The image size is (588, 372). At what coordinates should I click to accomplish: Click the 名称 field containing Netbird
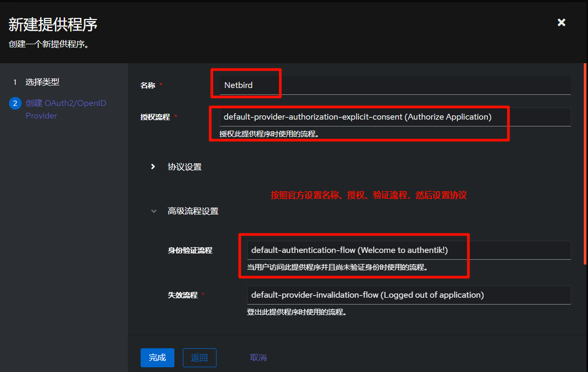pyautogui.click(x=395, y=85)
